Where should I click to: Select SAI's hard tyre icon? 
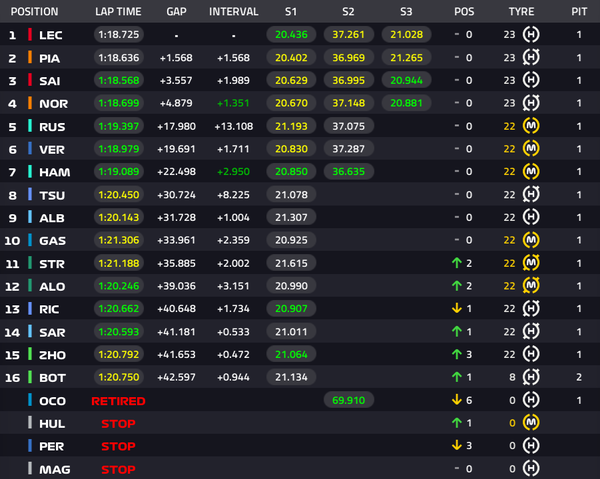point(531,80)
